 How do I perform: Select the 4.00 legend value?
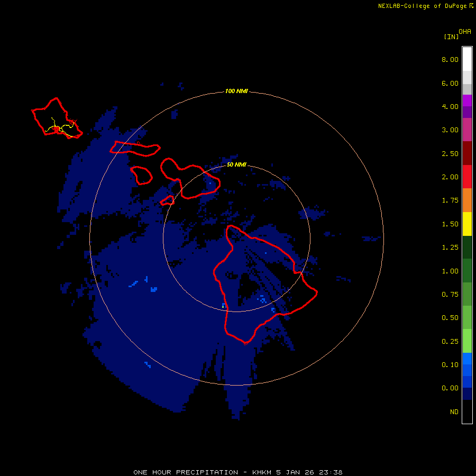(450, 106)
